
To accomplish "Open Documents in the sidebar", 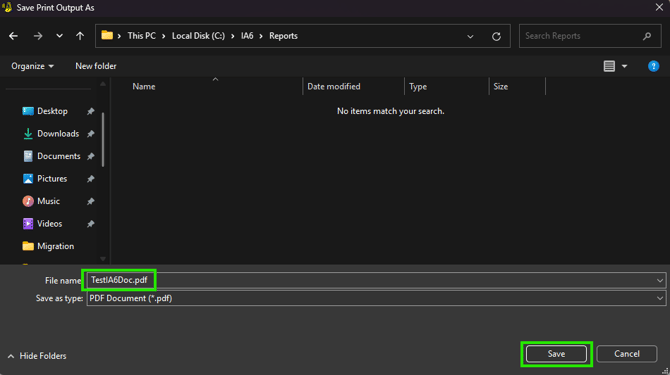I will coord(51,156).
